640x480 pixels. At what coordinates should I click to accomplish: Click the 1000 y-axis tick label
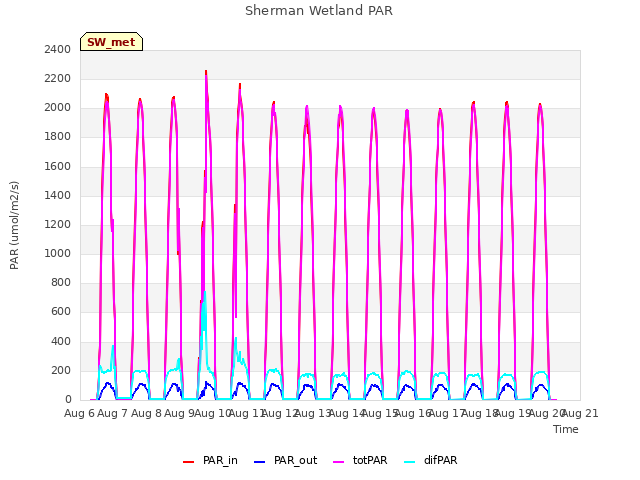tap(58, 253)
